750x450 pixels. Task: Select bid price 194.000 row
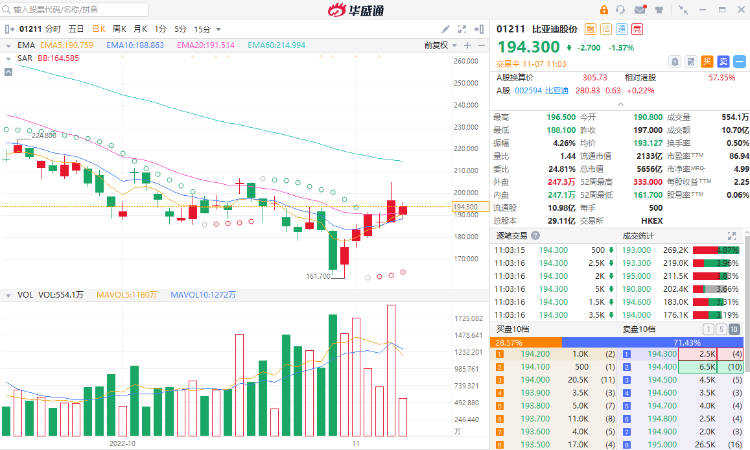pyautogui.click(x=554, y=380)
